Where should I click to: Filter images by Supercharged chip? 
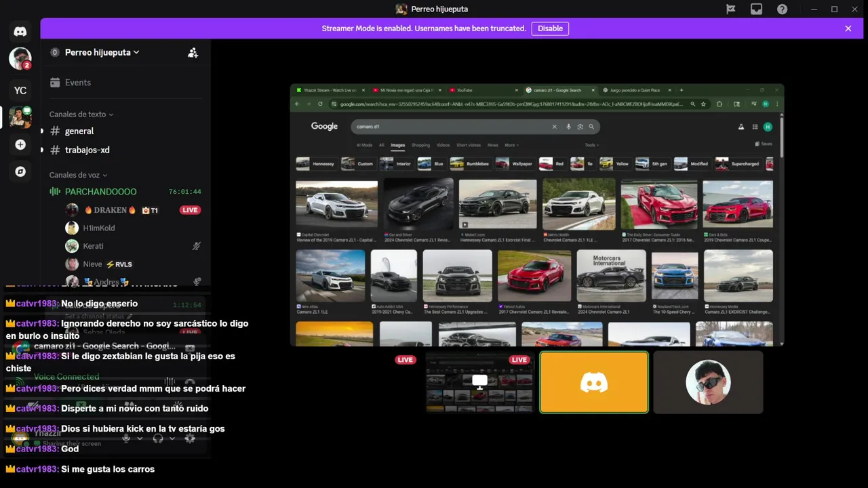click(740, 163)
